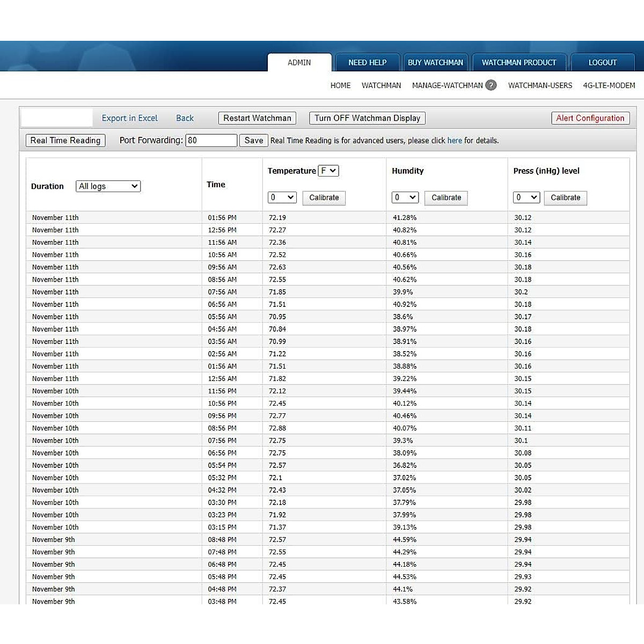Navigate to 4G-LTE-MODEM menu
The image size is (644, 644).
pos(609,85)
